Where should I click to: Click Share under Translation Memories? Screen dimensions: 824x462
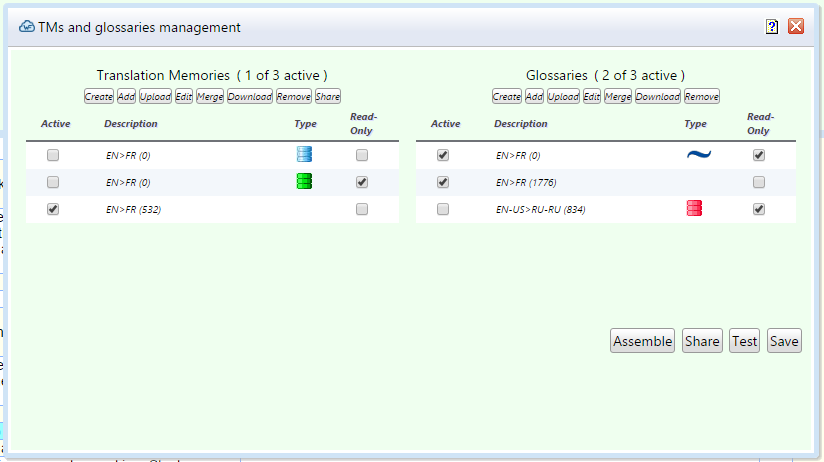coord(328,97)
